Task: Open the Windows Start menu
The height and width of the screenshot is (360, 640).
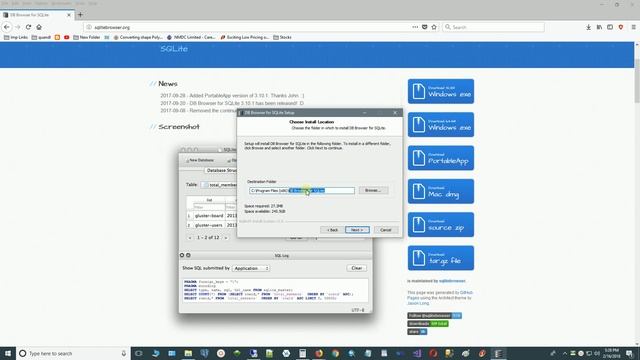Action: pyautogui.click(x=8, y=353)
